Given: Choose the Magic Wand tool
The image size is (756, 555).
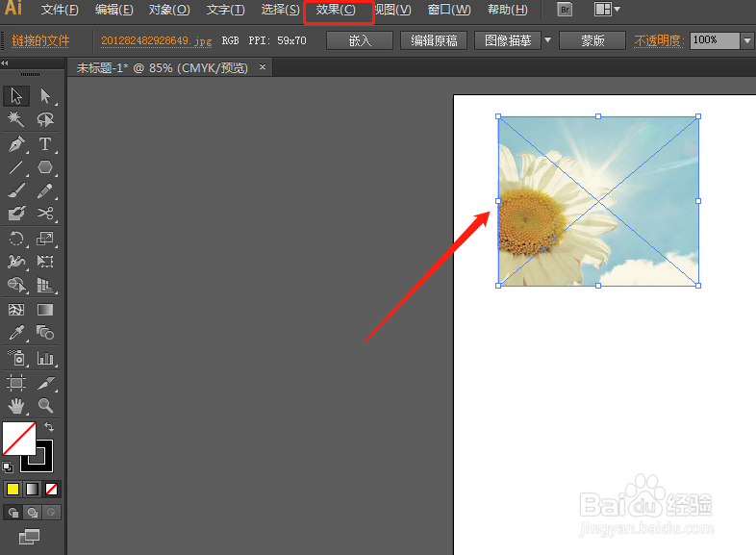Looking at the screenshot, I should coord(16,118).
